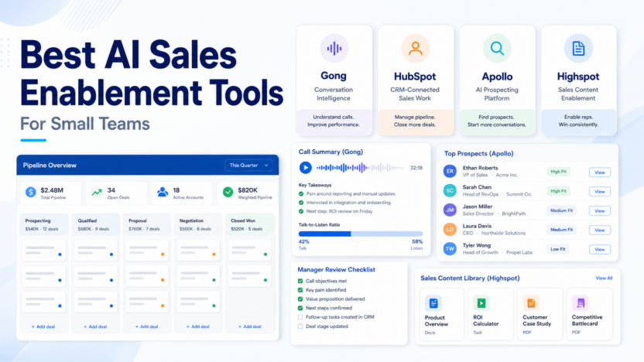Open the Product Overview deck icon
644x362 pixels.
pos(433,303)
